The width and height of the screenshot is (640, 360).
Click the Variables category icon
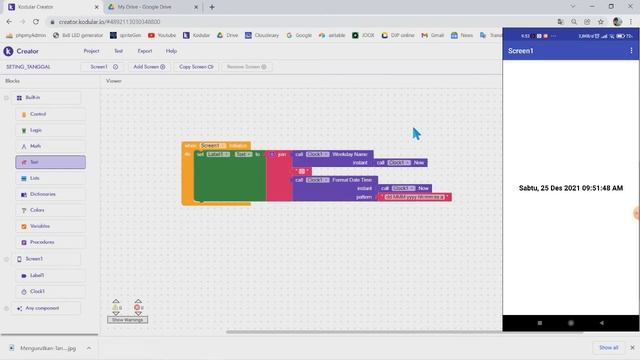24,227
